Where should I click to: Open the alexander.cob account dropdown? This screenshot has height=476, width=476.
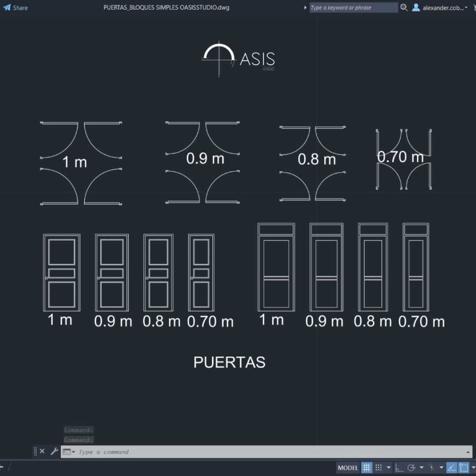[445, 8]
